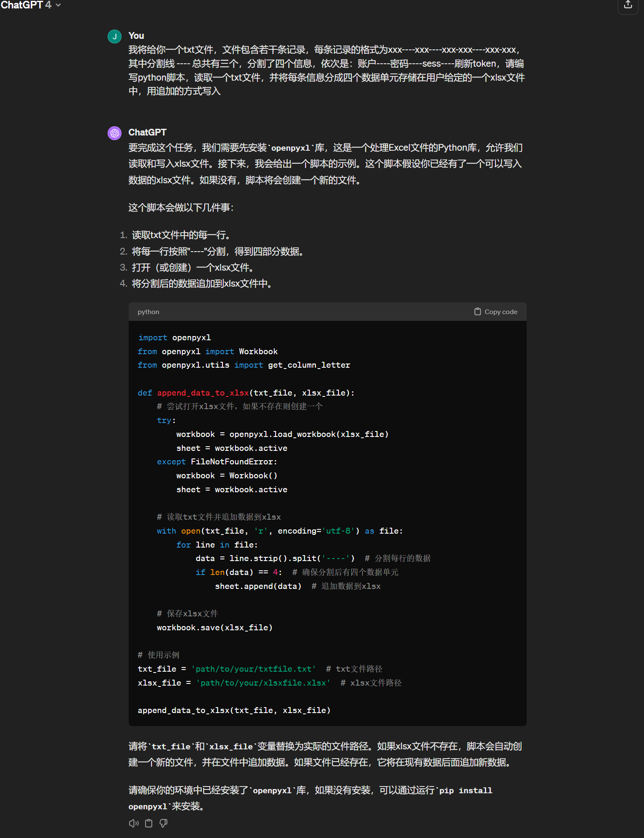Image resolution: width=644 pixels, height=838 pixels.
Task: Click list item '将分割后的数据追加到xlsx文件中'
Action: click(x=202, y=284)
